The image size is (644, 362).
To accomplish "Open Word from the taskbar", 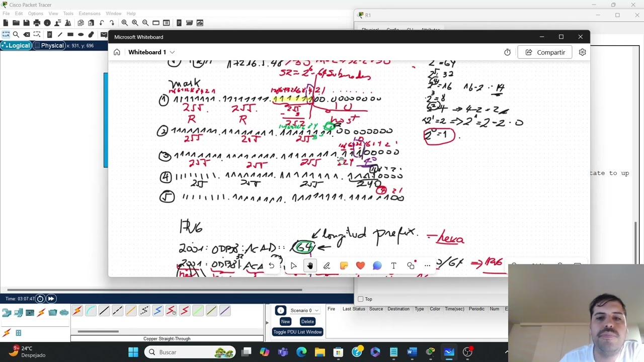I will [412, 352].
